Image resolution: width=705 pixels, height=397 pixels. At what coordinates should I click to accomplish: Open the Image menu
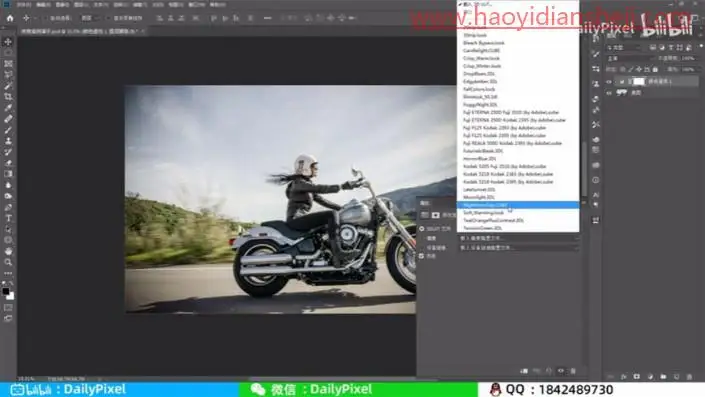coord(62,4)
